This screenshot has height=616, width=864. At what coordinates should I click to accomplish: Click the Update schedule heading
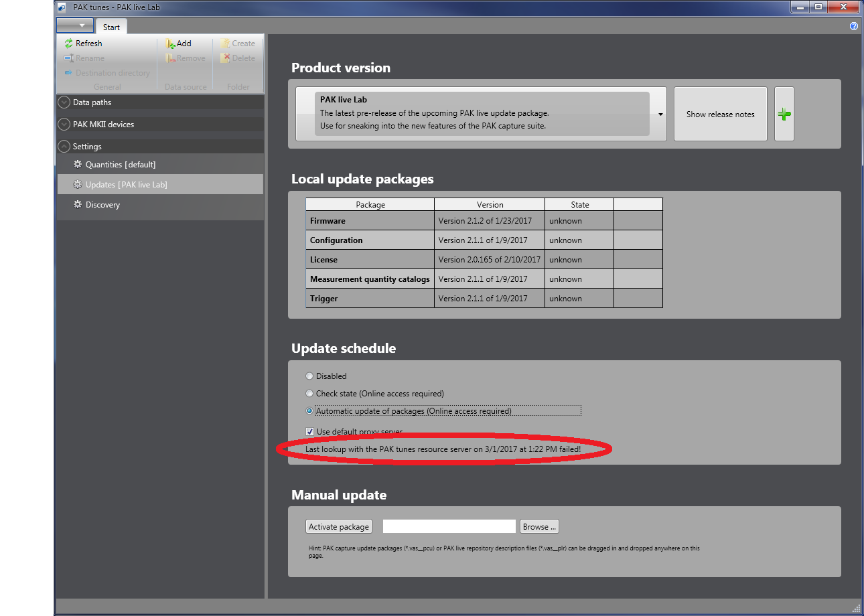(x=344, y=348)
